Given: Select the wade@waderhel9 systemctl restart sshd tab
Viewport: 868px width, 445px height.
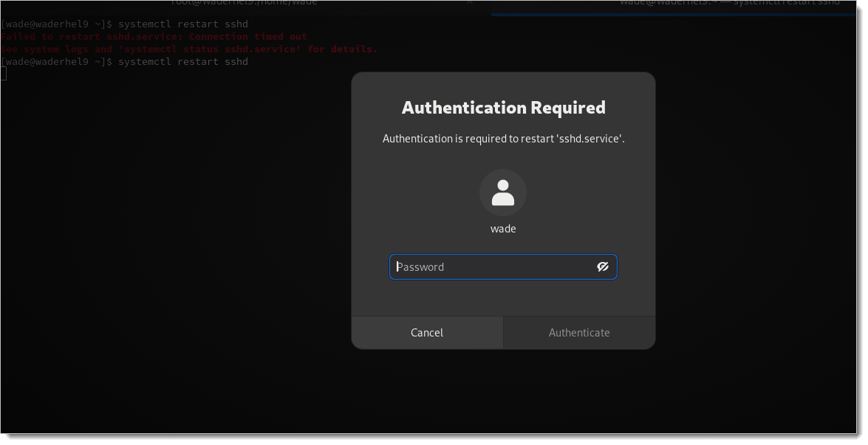Looking at the screenshot, I should 729,3.
